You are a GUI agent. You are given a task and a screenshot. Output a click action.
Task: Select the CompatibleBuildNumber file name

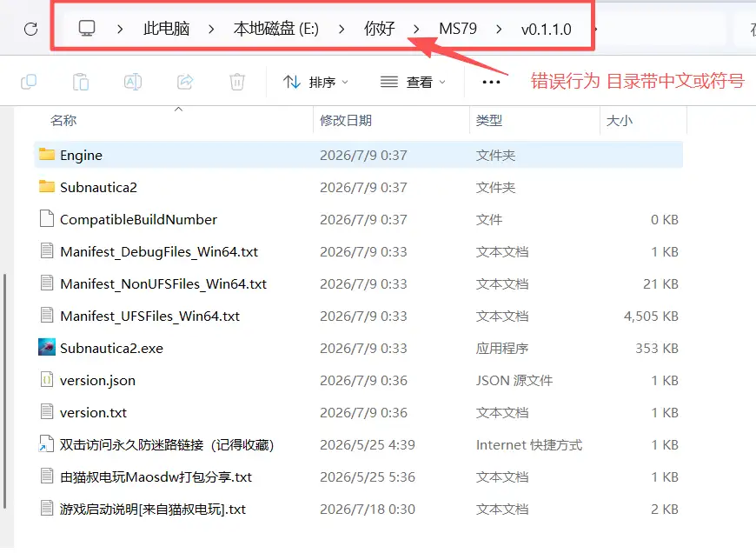(x=138, y=220)
